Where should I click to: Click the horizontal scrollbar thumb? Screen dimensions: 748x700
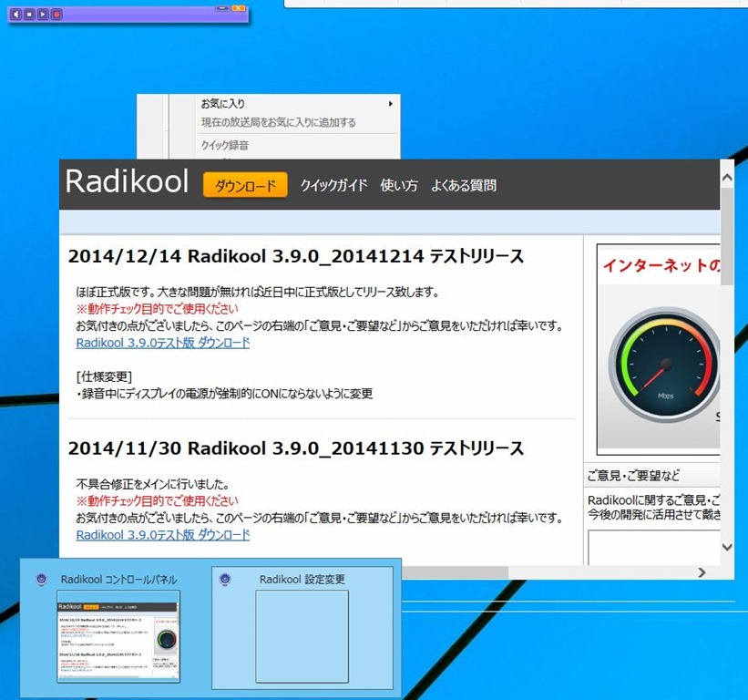pos(455,572)
